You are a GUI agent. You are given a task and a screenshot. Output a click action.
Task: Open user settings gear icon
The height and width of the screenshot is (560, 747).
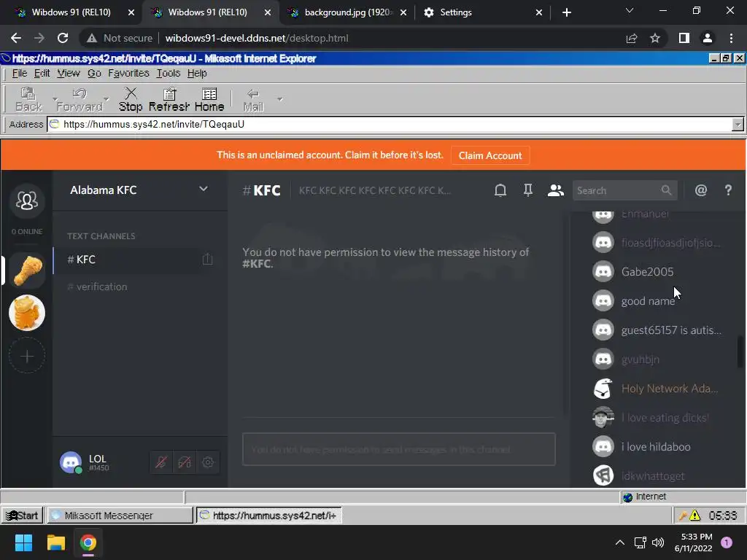point(208,462)
